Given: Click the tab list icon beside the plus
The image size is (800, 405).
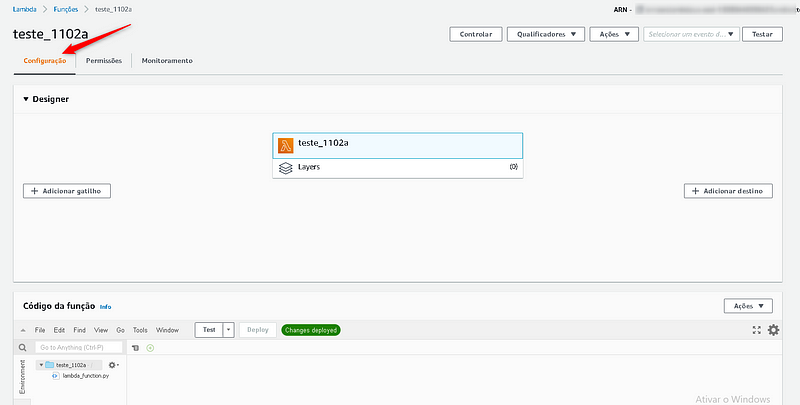Looking at the screenshot, I should (x=136, y=348).
